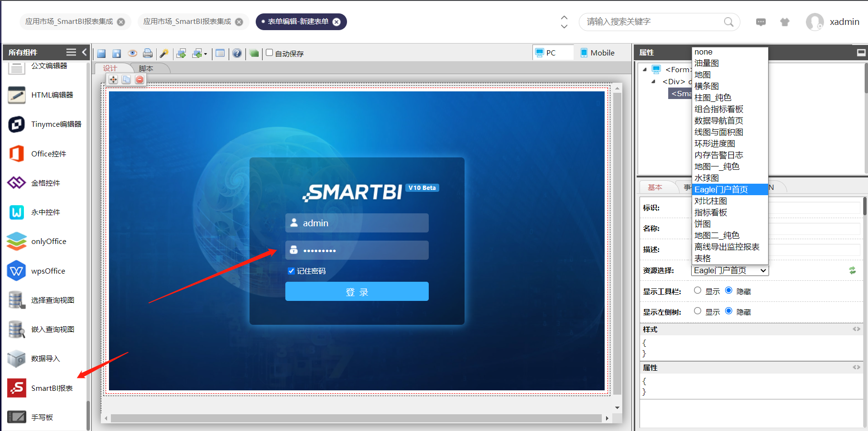Select the 金格控件 component

click(34, 183)
